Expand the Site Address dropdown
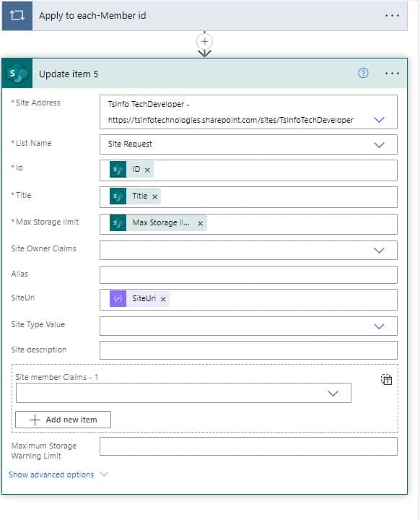 point(379,120)
